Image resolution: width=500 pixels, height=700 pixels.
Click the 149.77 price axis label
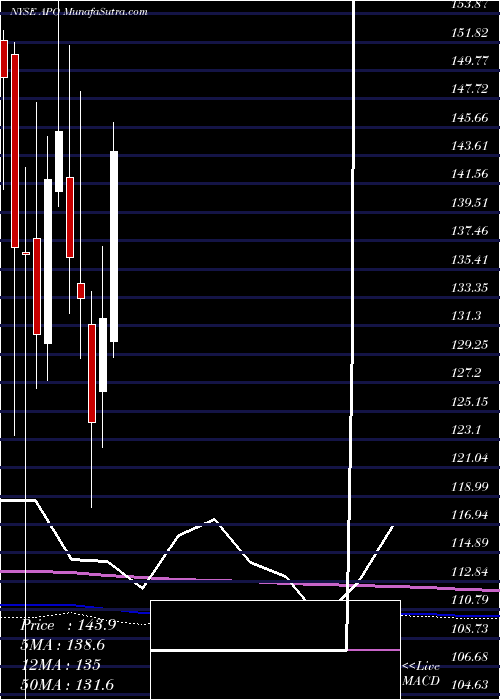pos(469,61)
